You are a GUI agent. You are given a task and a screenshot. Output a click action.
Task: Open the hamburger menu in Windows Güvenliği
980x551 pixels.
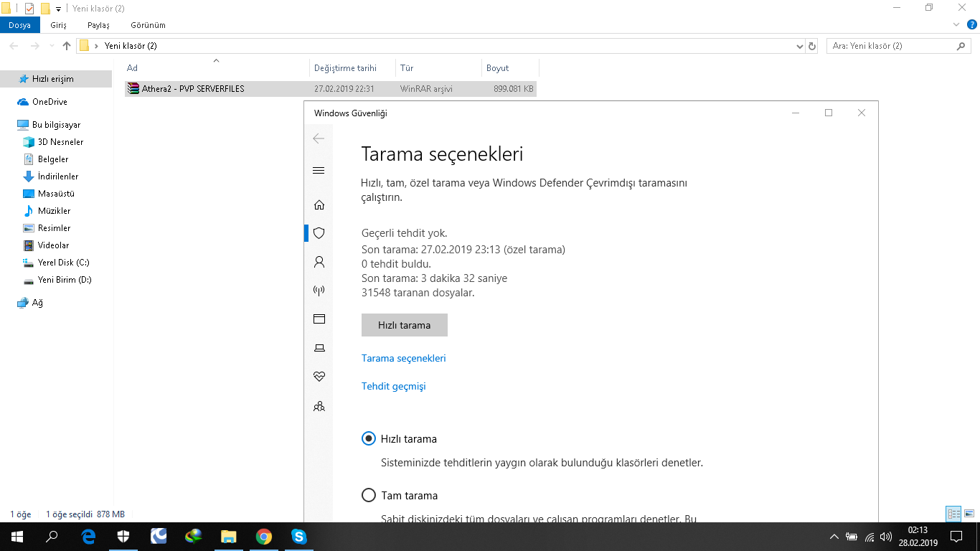pos(319,171)
